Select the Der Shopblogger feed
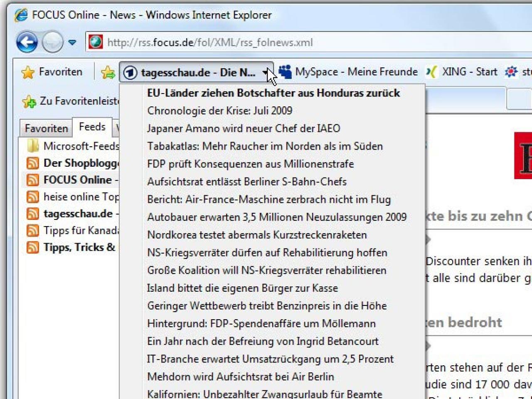 pyautogui.click(x=72, y=163)
